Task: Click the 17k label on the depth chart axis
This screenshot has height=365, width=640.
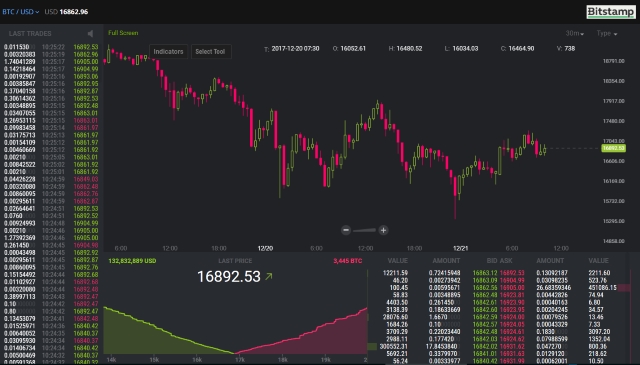Action: 240,360
